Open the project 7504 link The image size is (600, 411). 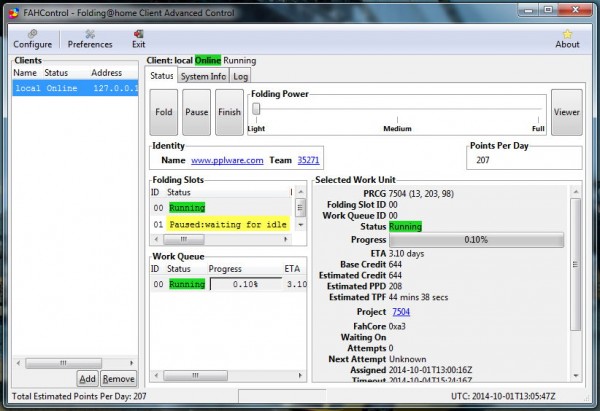[401, 312]
